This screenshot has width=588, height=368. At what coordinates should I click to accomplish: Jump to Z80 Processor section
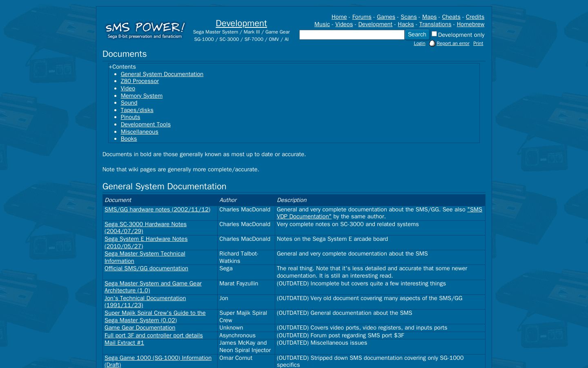click(x=140, y=81)
